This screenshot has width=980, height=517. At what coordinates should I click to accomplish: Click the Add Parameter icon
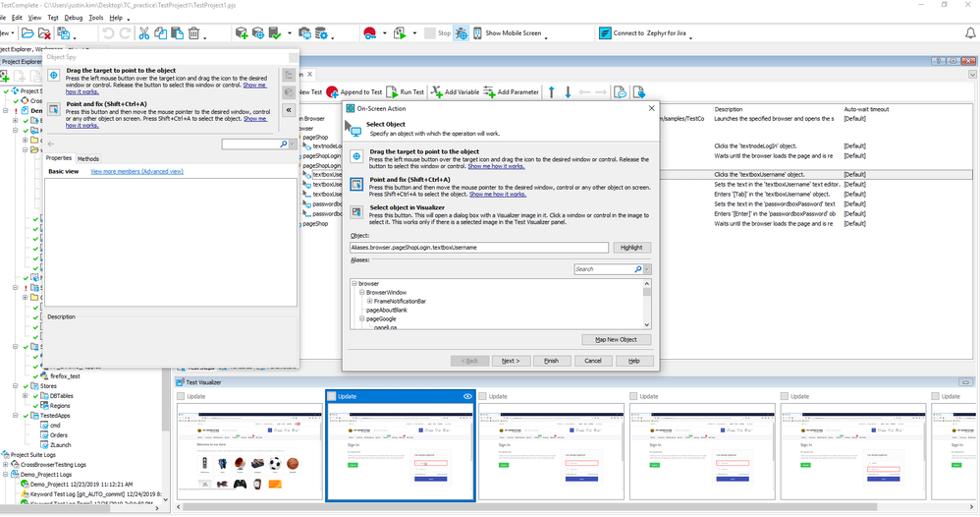(x=489, y=91)
